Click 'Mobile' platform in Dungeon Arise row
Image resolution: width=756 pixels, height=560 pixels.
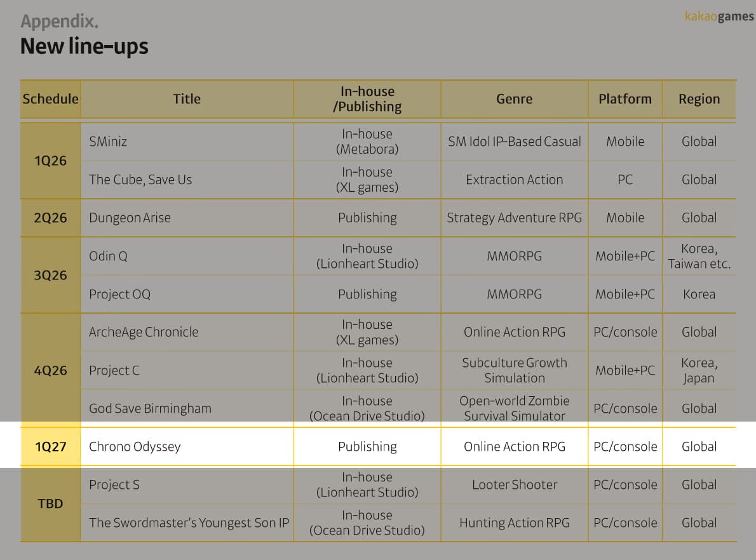point(625,218)
